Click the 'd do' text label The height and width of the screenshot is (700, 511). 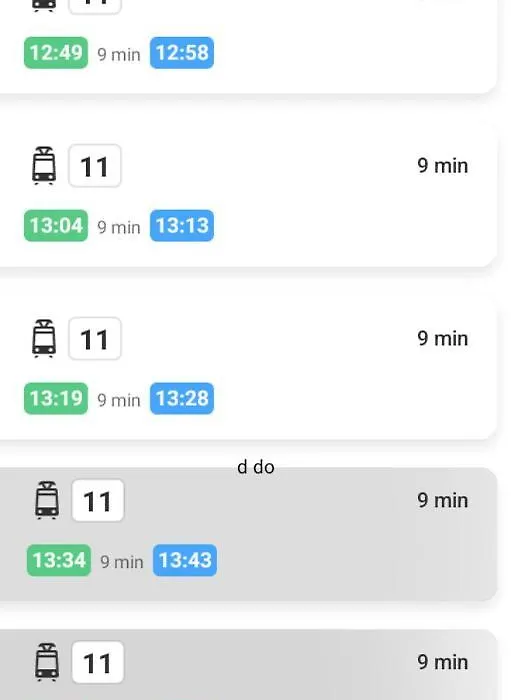coord(256,467)
